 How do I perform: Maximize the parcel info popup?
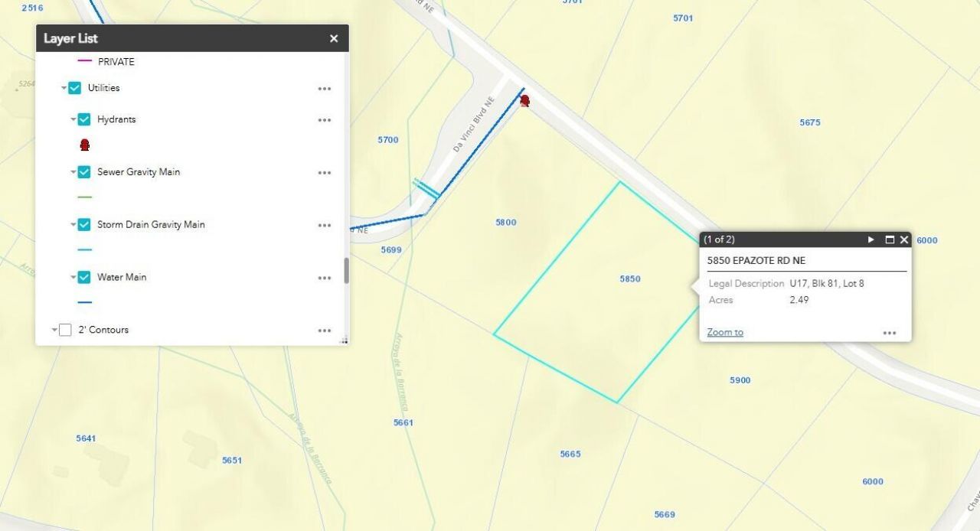click(890, 239)
